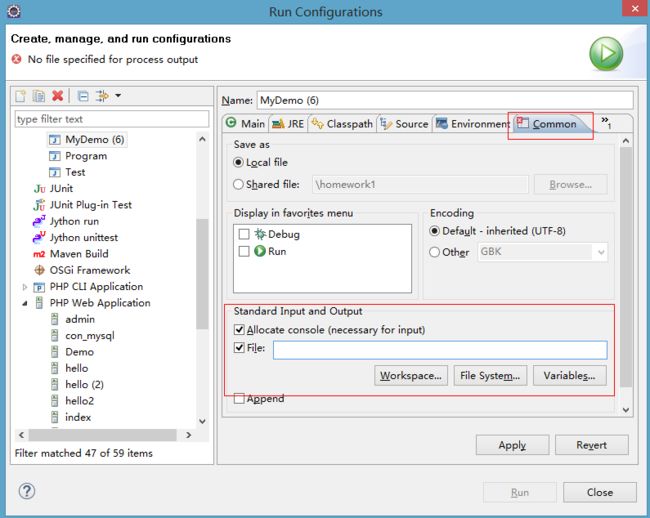Click the Apply button
Viewport: 650px width, 518px height.
512,445
